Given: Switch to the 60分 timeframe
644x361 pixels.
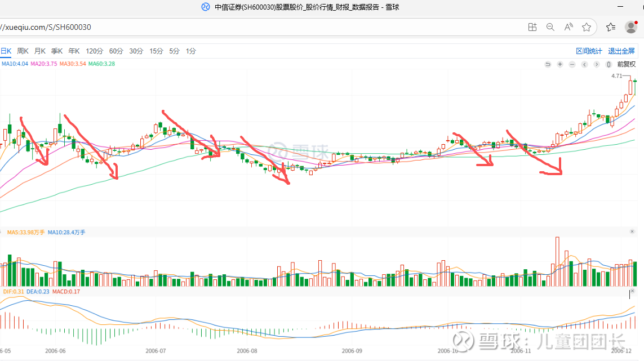Looking at the screenshot, I should (116, 51).
